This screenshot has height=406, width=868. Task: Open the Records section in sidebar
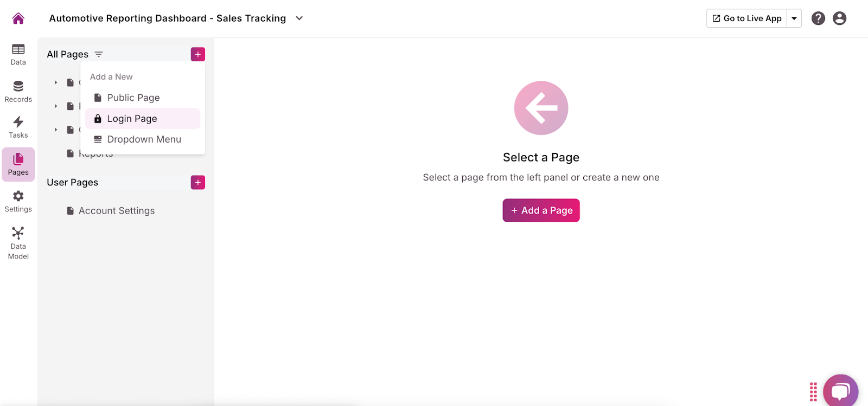click(x=18, y=91)
